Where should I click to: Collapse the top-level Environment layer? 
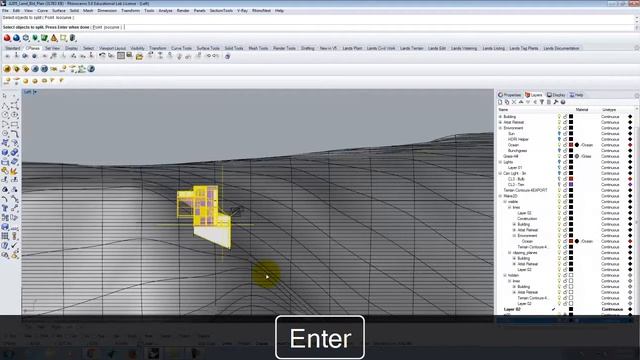(500, 128)
